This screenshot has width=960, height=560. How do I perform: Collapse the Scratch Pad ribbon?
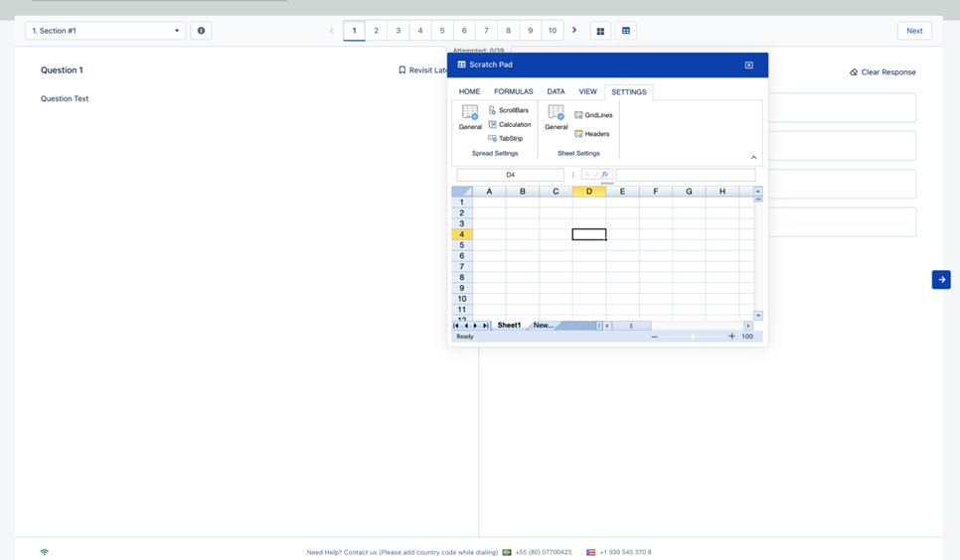click(x=753, y=157)
